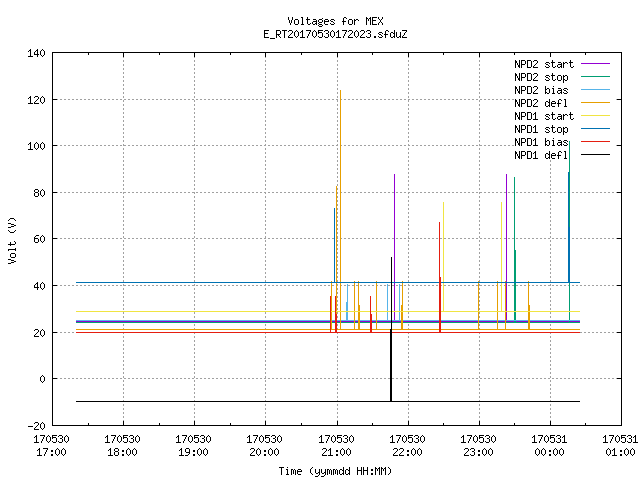The height and width of the screenshot is (480, 640).
Task: Click the 'Volt (V)' y-axis label
Action: 12,240
